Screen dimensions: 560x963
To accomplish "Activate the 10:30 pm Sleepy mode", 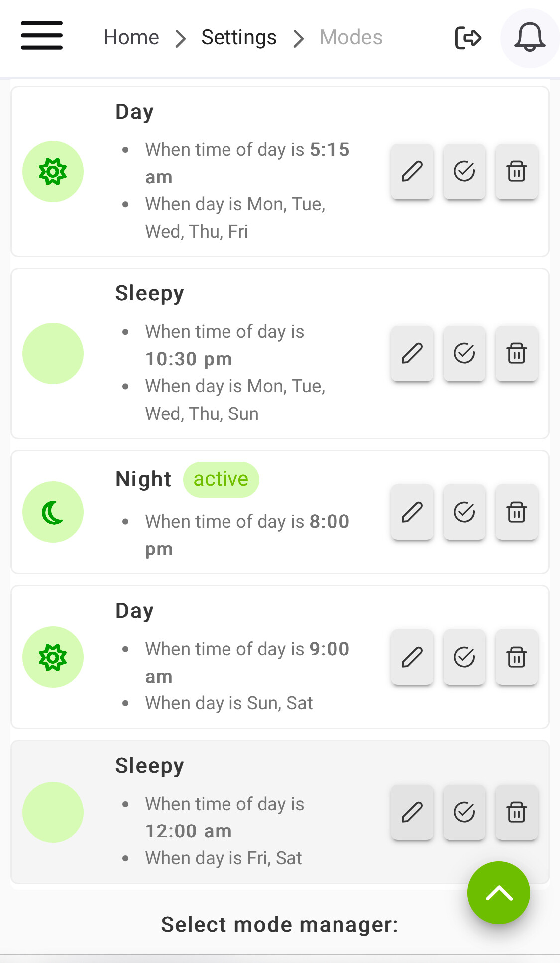I will (464, 354).
